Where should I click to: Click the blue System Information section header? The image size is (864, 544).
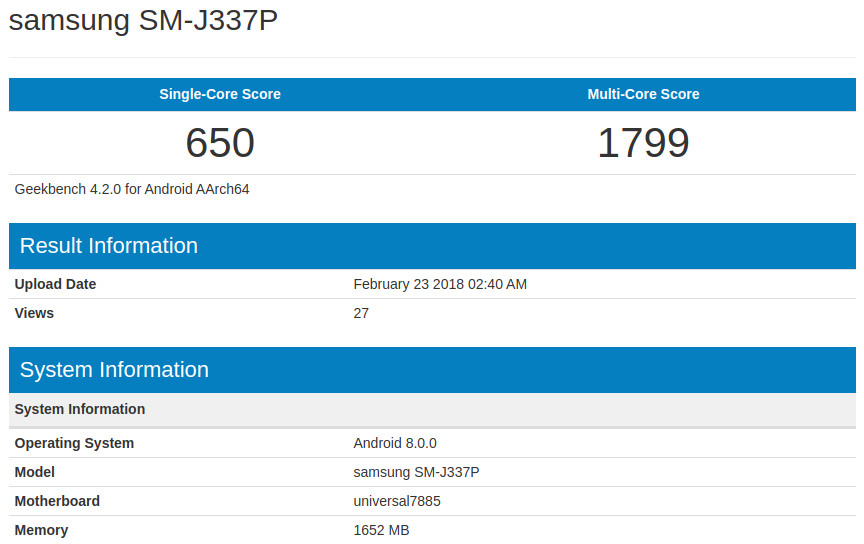(114, 370)
